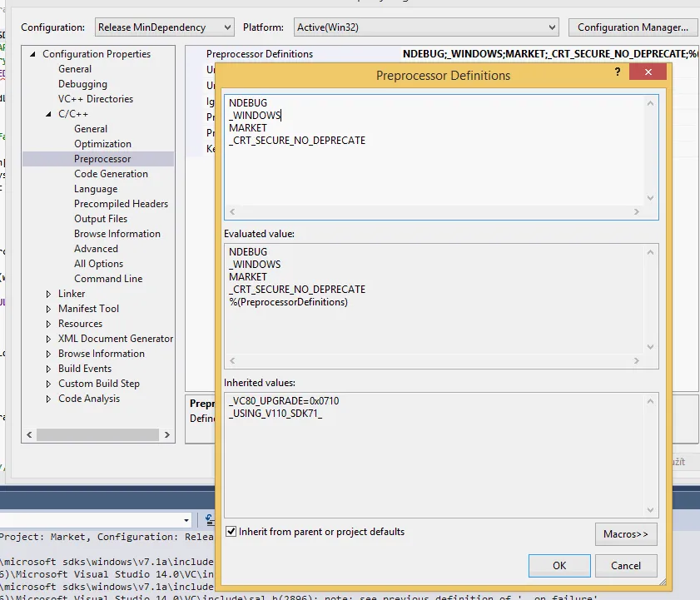Click the help question mark in Preprocessor Definitions dialog
Image resolution: width=700 pixels, height=600 pixels.
tap(618, 72)
